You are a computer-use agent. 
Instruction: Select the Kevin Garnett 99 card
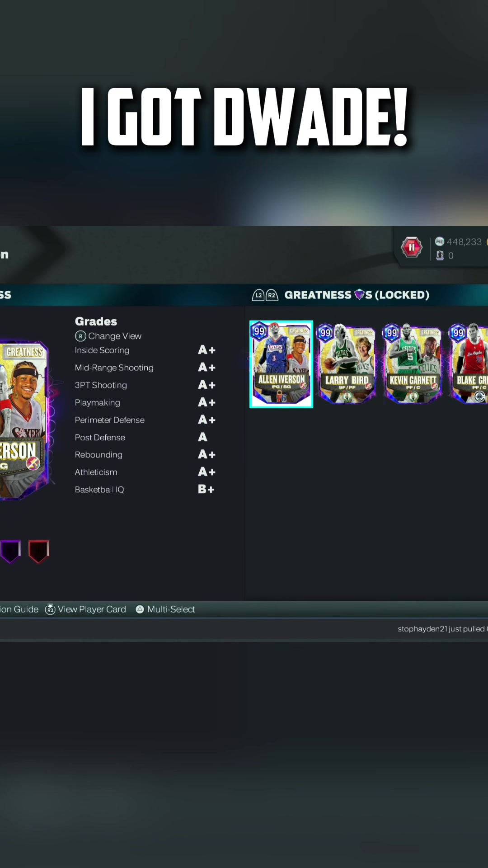pyautogui.click(x=413, y=364)
